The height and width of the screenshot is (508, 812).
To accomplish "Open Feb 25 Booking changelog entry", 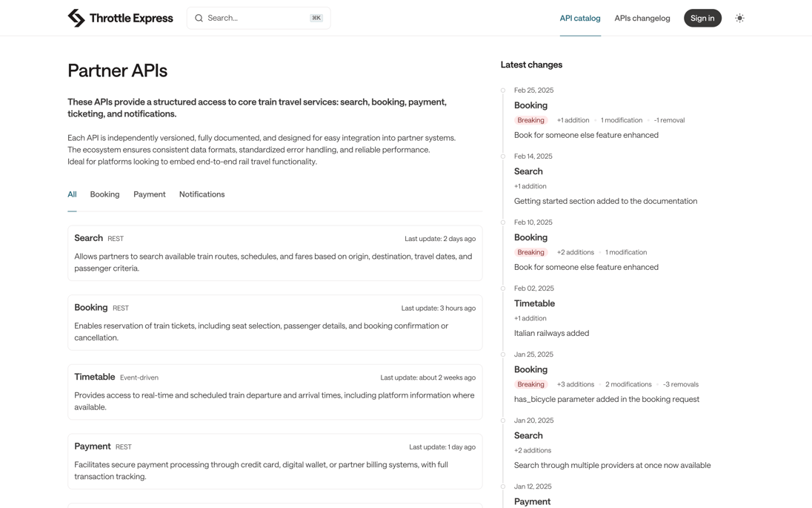I will tap(531, 105).
